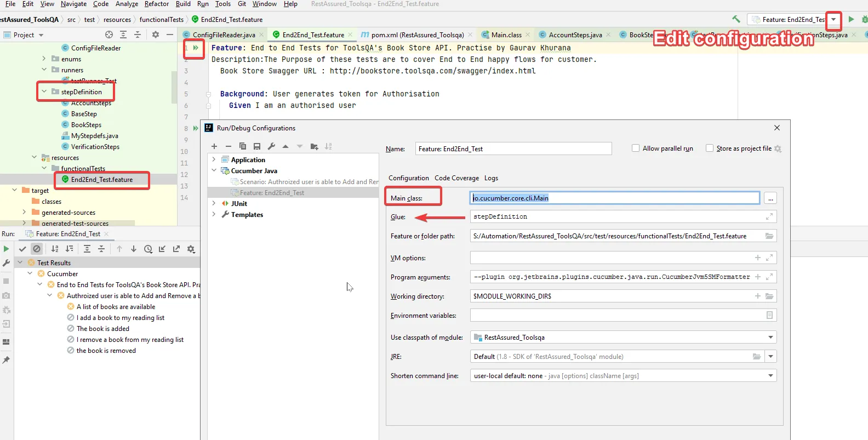This screenshot has width=868, height=440.
Task: Sort test results by duration
Action: [x=69, y=249]
